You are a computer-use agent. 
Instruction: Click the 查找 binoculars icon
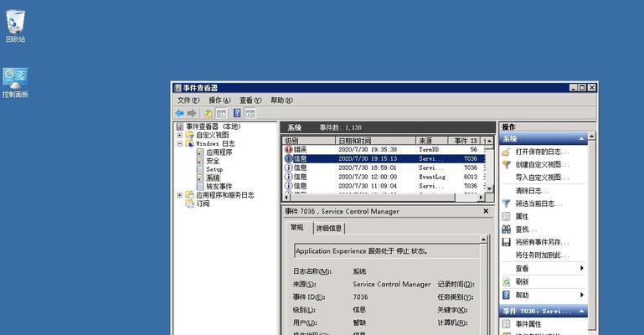(507, 229)
